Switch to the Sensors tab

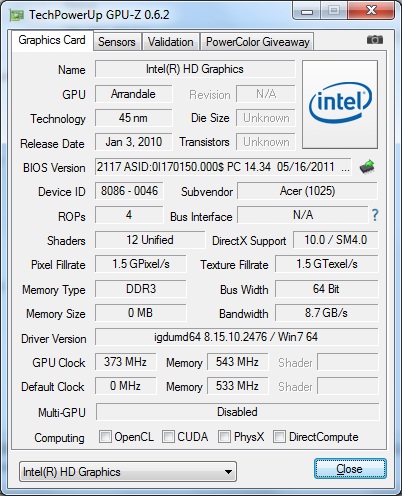click(x=117, y=42)
